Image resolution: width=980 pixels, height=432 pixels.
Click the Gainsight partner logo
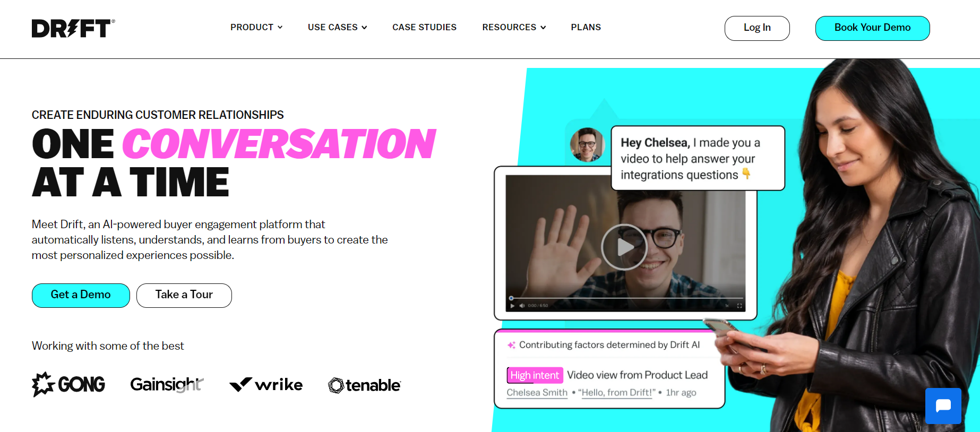167,384
